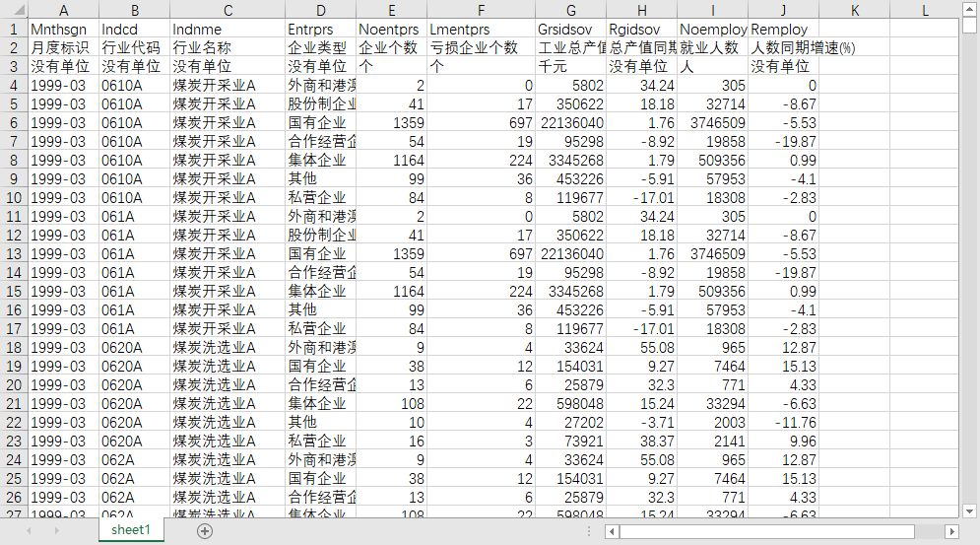
Task: Click empty cell K1
Action: 854,29
